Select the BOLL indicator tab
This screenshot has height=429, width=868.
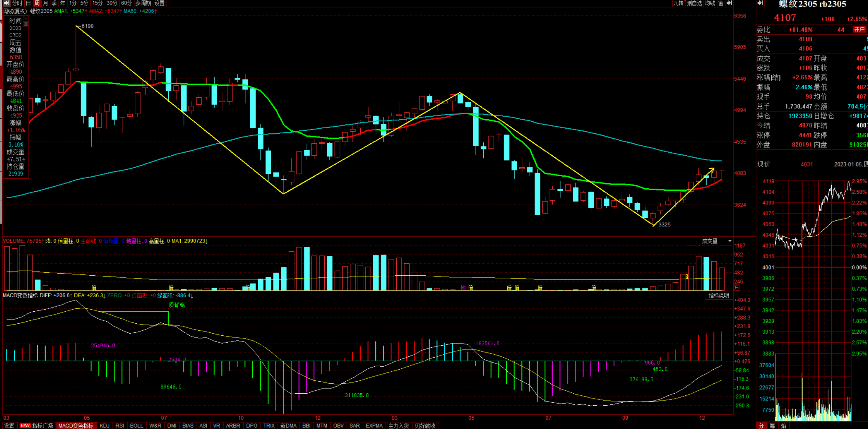pos(136,426)
